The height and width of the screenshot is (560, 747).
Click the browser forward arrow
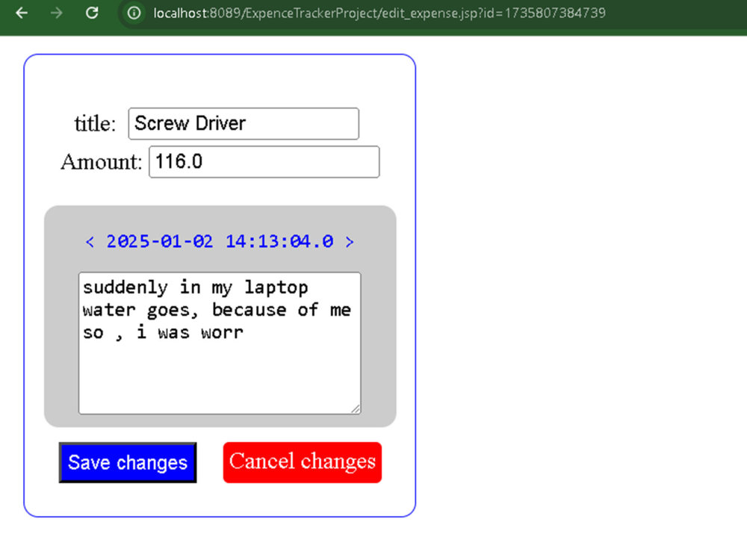[56, 13]
